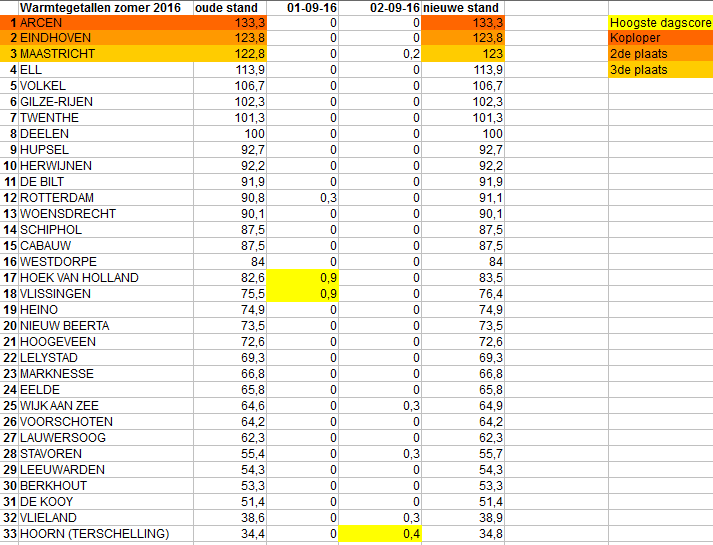
Task: Select the HEINO station cell
Action: tap(106, 310)
